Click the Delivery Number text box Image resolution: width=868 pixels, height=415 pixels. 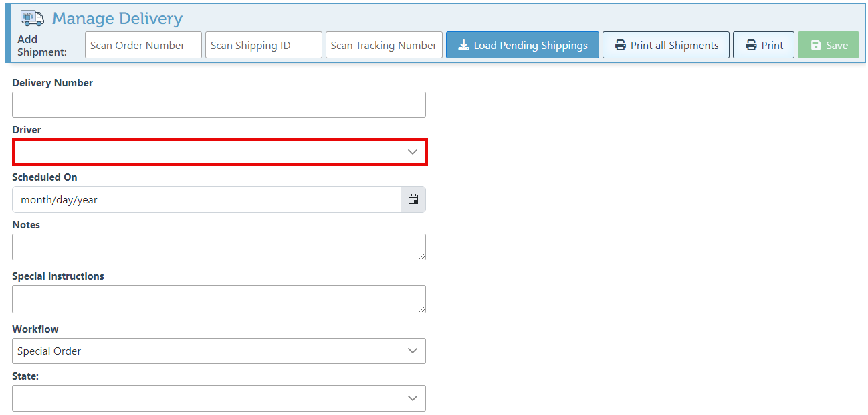tap(219, 105)
